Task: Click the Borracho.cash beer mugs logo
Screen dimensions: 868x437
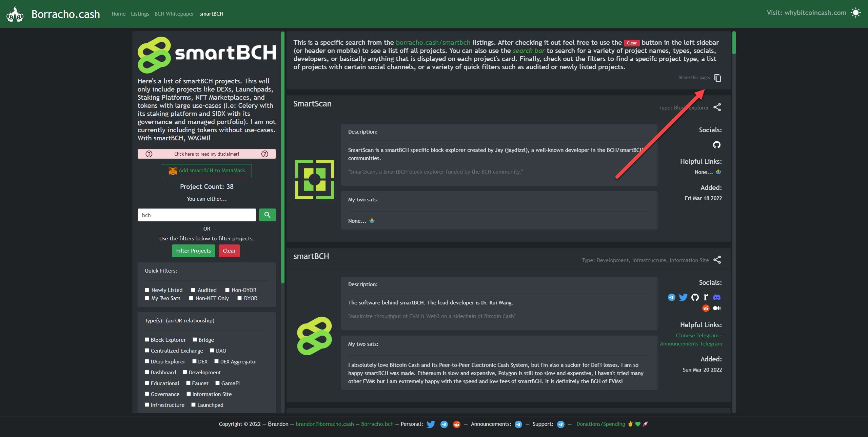Action: point(15,14)
